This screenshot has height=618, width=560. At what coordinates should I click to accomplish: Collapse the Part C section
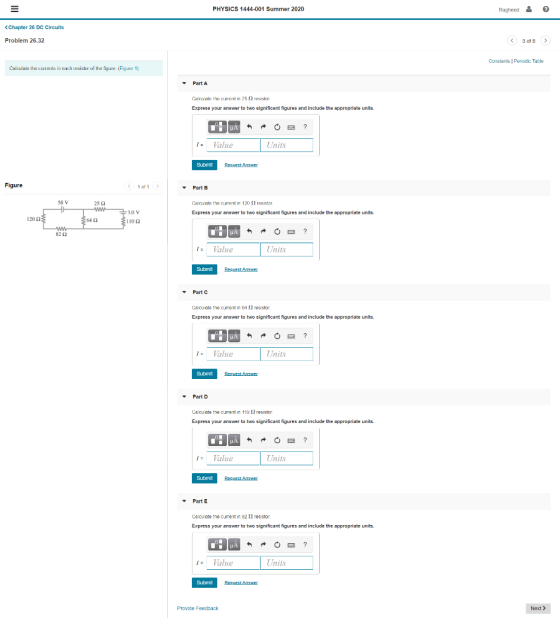click(x=184, y=292)
